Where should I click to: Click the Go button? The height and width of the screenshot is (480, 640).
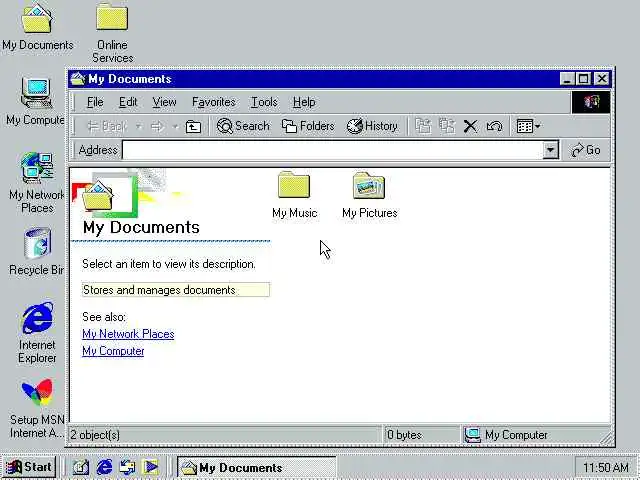(x=586, y=150)
